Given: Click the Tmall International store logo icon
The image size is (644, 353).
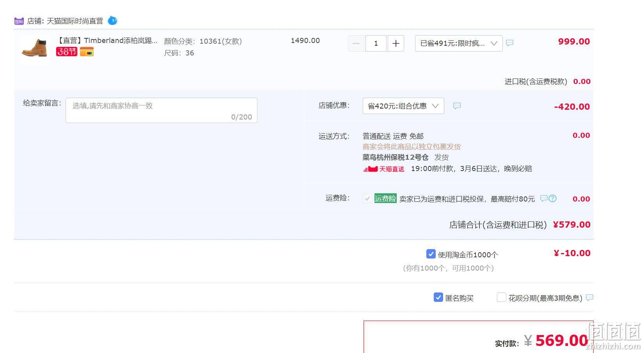Looking at the screenshot, I should pos(19,21).
